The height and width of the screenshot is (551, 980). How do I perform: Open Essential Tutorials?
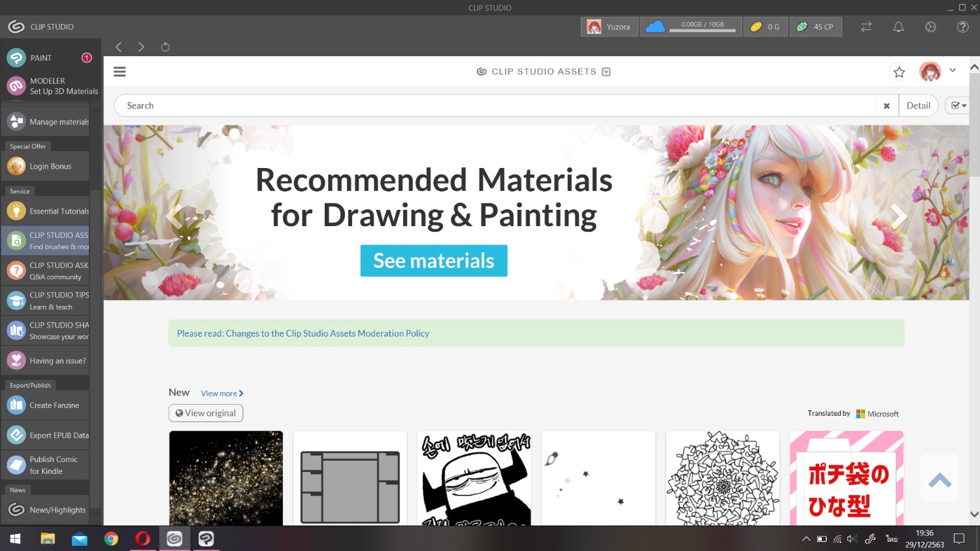click(x=46, y=211)
